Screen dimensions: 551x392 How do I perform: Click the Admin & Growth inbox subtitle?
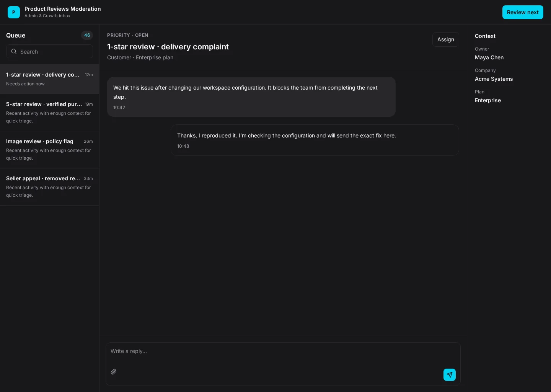pyautogui.click(x=47, y=16)
